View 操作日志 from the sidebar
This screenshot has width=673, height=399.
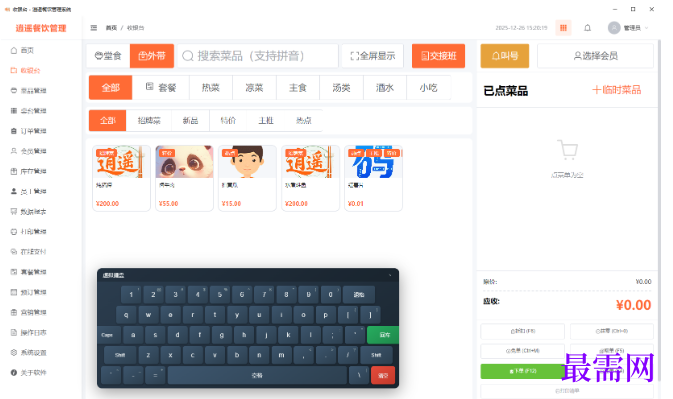28,332
